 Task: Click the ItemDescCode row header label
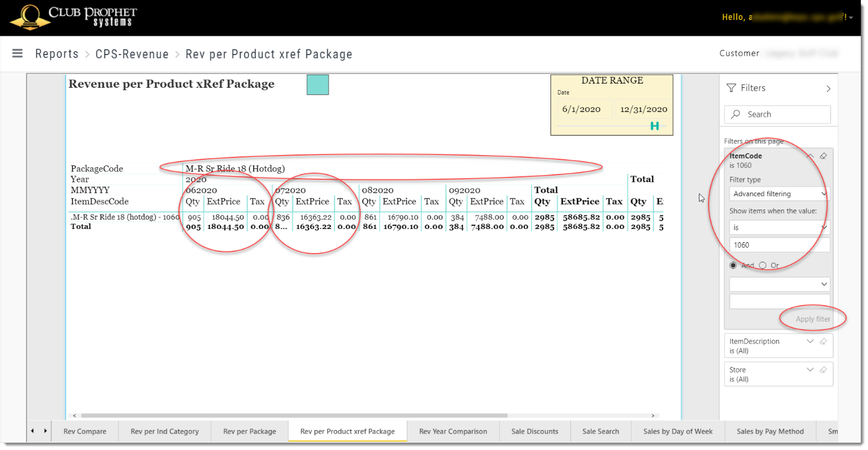100,202
